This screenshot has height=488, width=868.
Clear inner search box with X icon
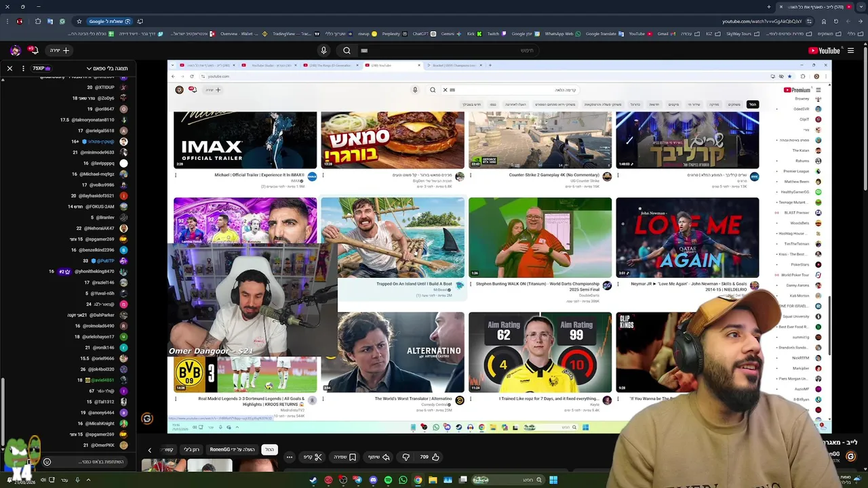click(x=445, y=89)
